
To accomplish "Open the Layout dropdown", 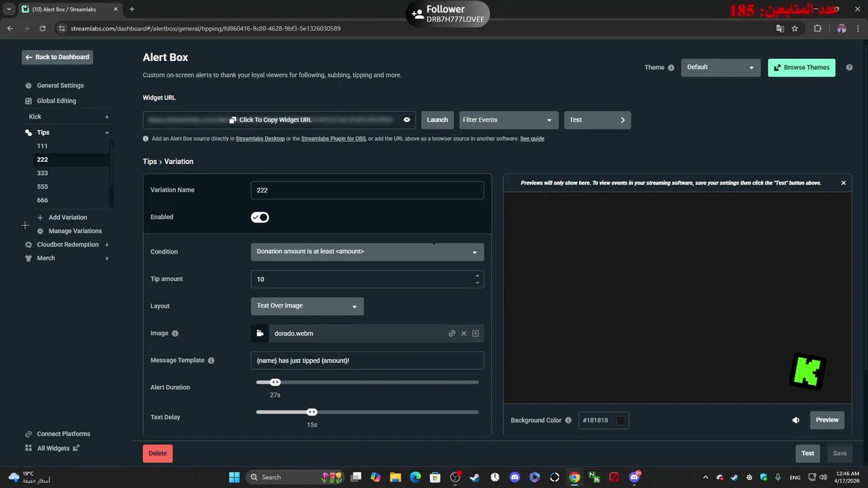I will [x=307, y=306].
